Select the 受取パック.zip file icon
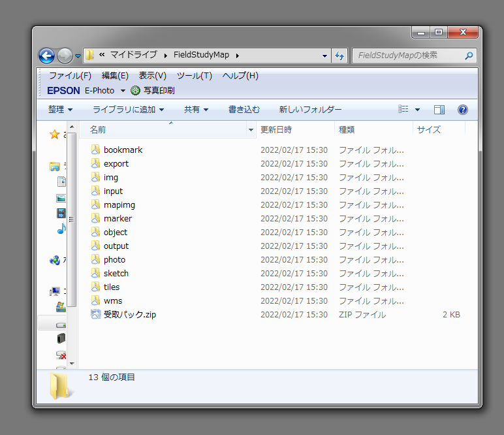504x435 pixels. (95, 314)
